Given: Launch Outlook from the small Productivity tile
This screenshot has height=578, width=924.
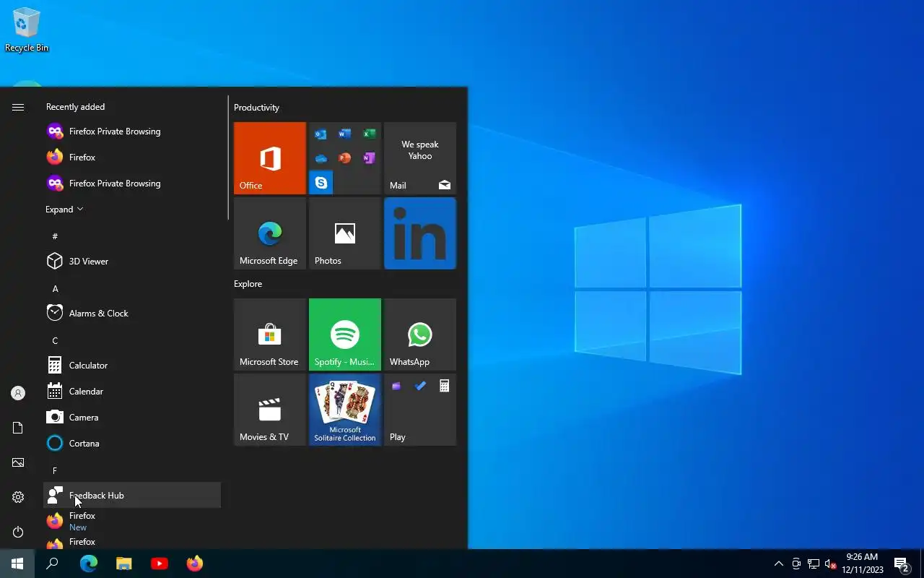Looking at the screenshot, I should coord(321,134).
